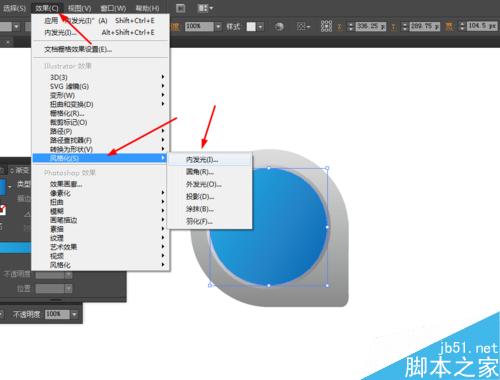Open the 帮助(H) menu
This screenshot has width=500, height=380.
coord(147,8)
